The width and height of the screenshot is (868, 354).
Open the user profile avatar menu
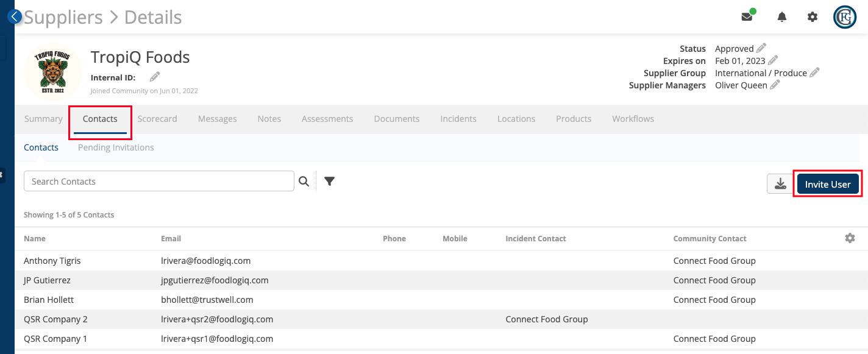click(x=845, y=17)
